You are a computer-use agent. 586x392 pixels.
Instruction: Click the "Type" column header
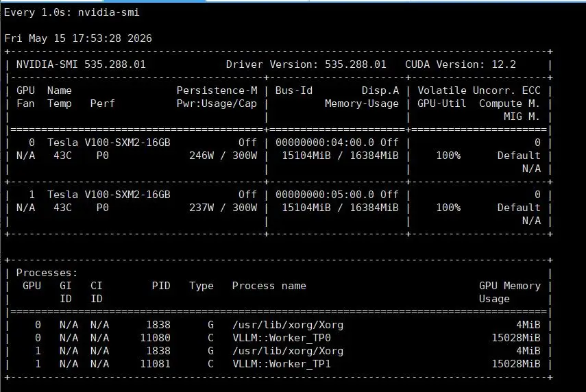201,286
